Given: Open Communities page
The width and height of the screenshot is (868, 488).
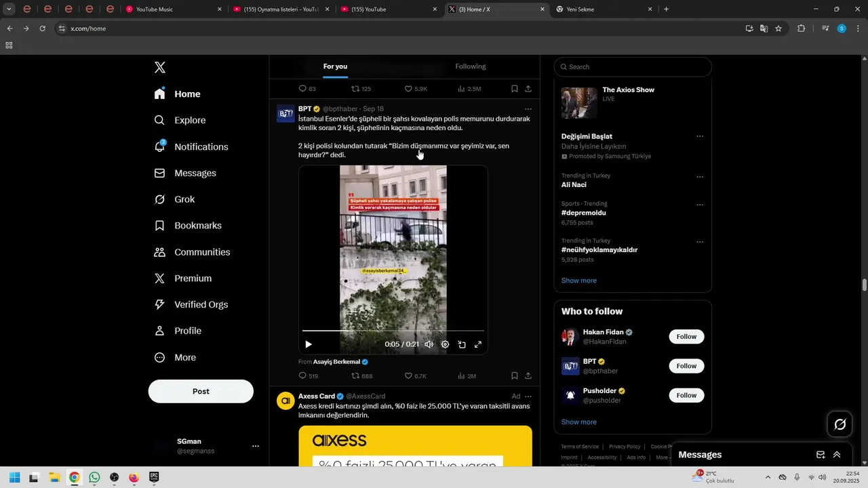Looking at the screenshot, I should (192, 252).
